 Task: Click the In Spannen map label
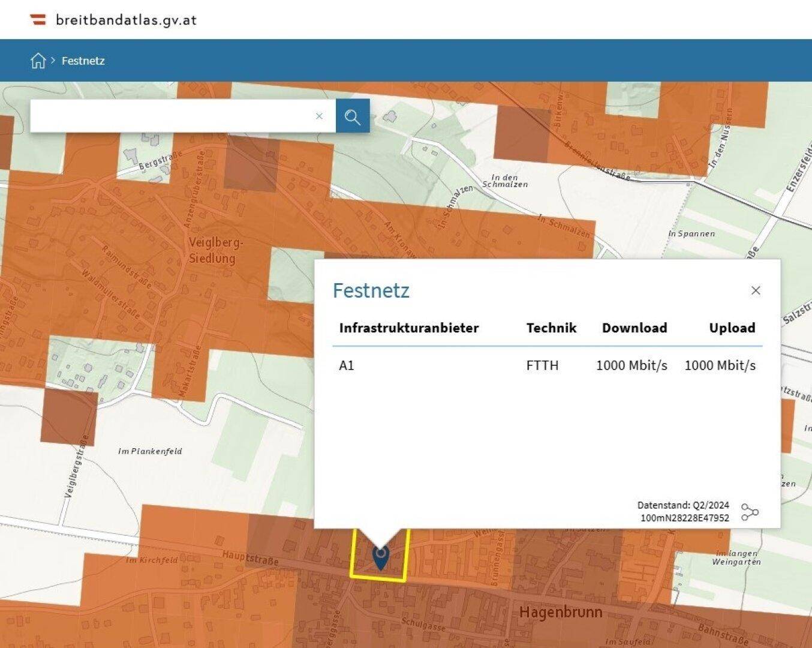(x=691, y=234)
